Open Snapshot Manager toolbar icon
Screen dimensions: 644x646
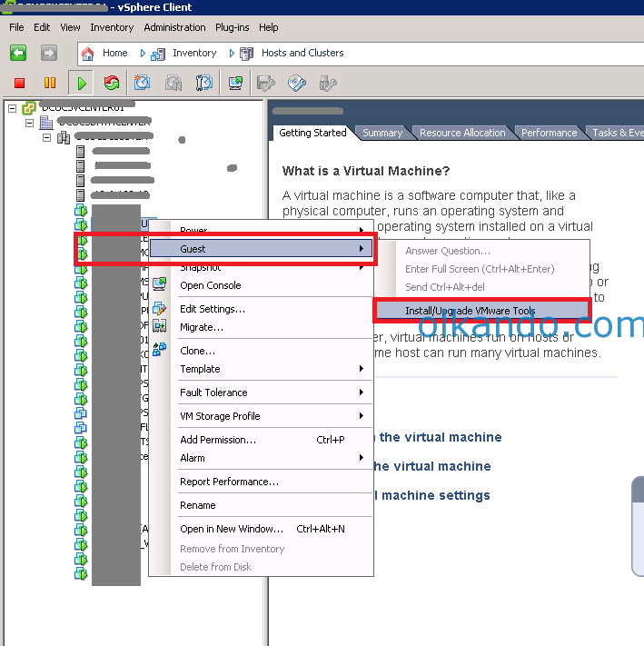click(203, 83)
